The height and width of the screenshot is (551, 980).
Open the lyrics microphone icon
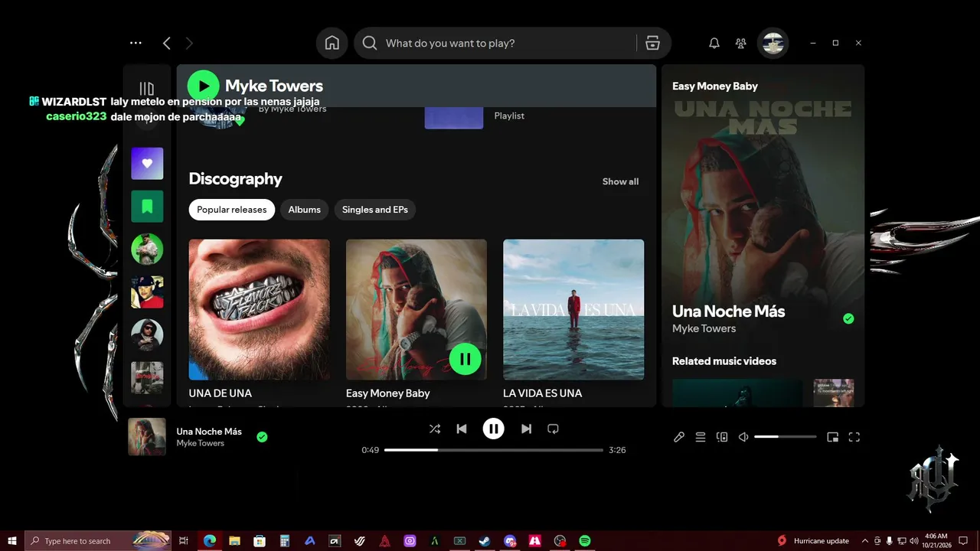679,437
